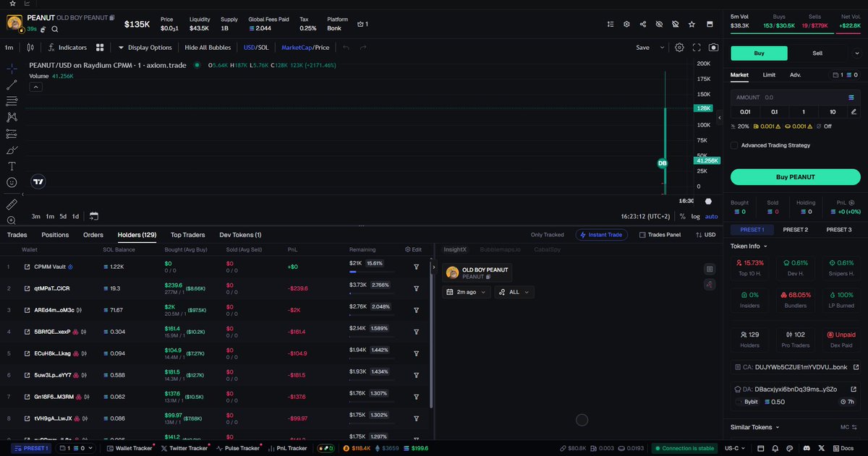This screenshot has height=456, width=868.
Task: Open Wallet Tracker in bottom bar
Action: click(x=129, y=448)
